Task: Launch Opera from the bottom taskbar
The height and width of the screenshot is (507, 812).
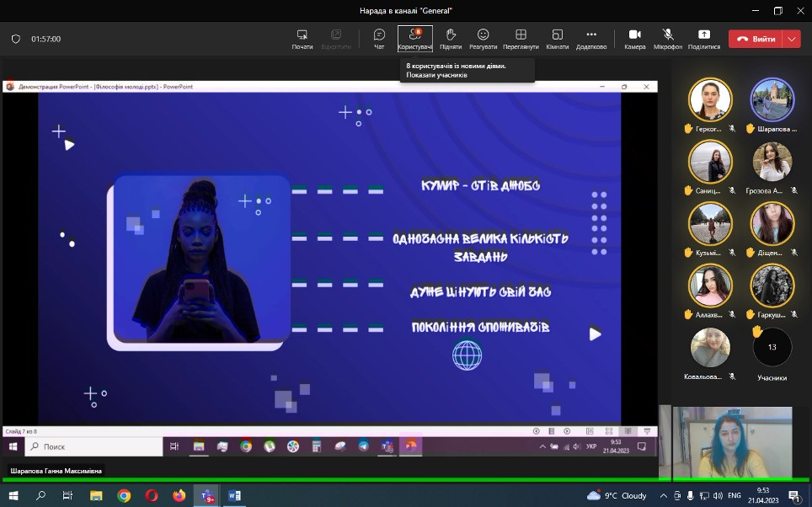Action: pyautogui.click(x=152, y=495)
